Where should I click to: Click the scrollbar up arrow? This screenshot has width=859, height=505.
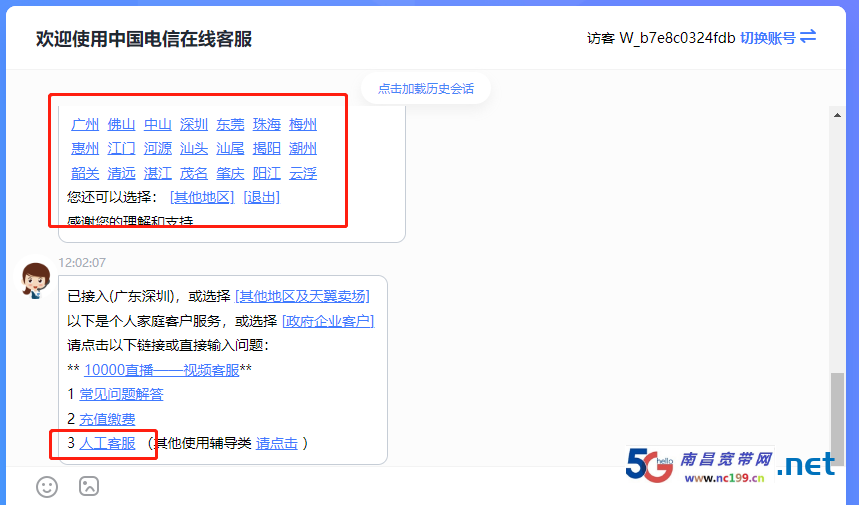[837, 115]
